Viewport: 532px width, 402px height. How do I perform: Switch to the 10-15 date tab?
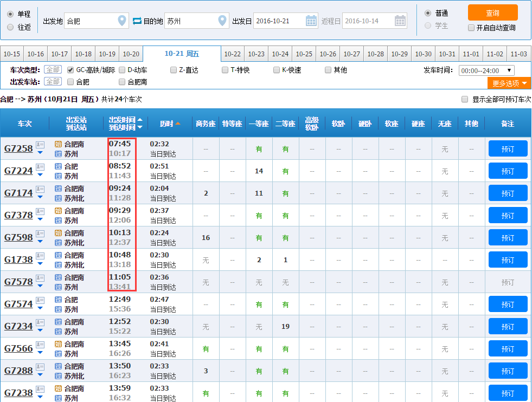pos(12,54)
